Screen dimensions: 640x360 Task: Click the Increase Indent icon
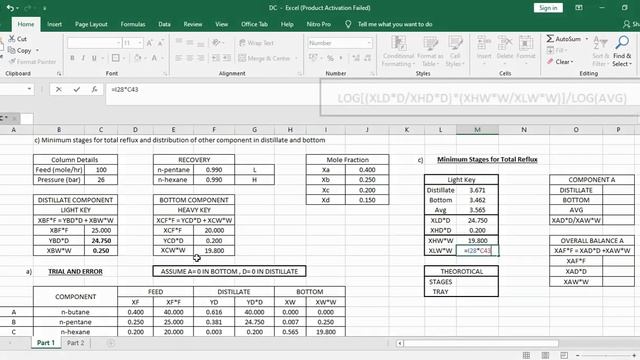tap(227, 58)
